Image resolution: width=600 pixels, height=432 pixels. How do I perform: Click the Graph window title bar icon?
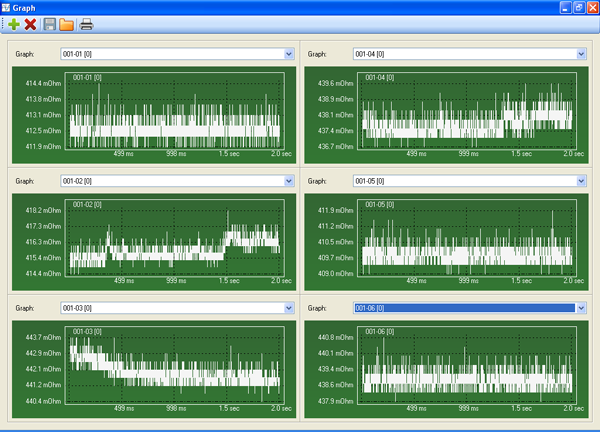tap(8, 7)
